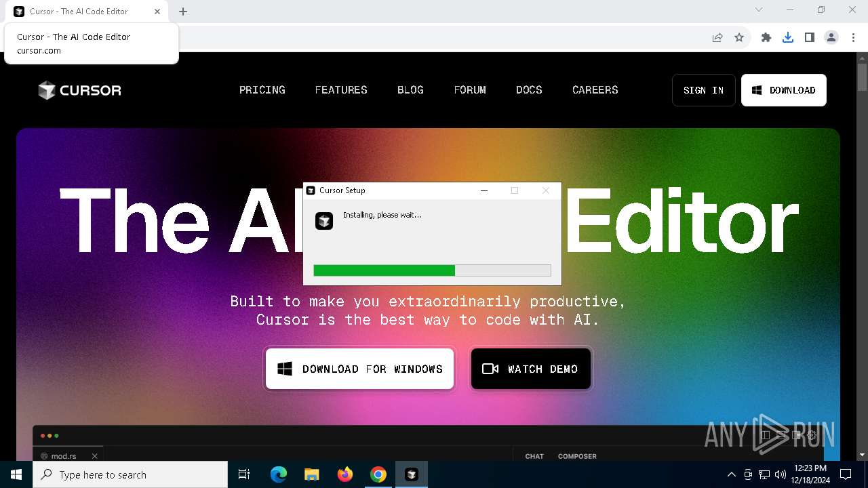Switch to Cursor Setup on taskbar

[412, 474]
